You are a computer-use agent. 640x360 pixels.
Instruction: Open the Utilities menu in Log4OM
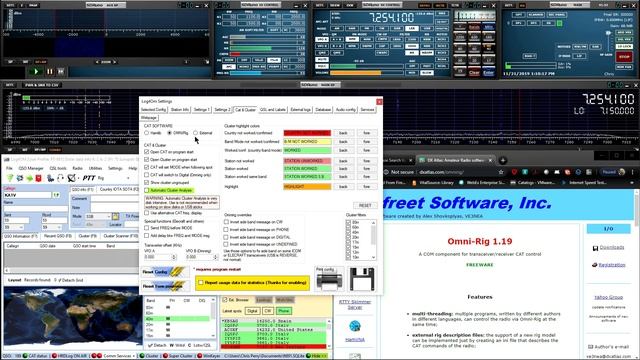(x=95, y=168)
